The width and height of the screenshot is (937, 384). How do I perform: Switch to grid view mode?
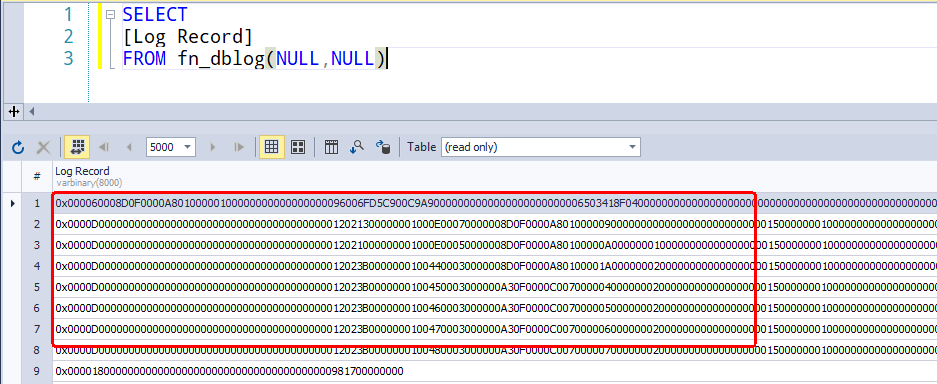(x=271, y=147)
